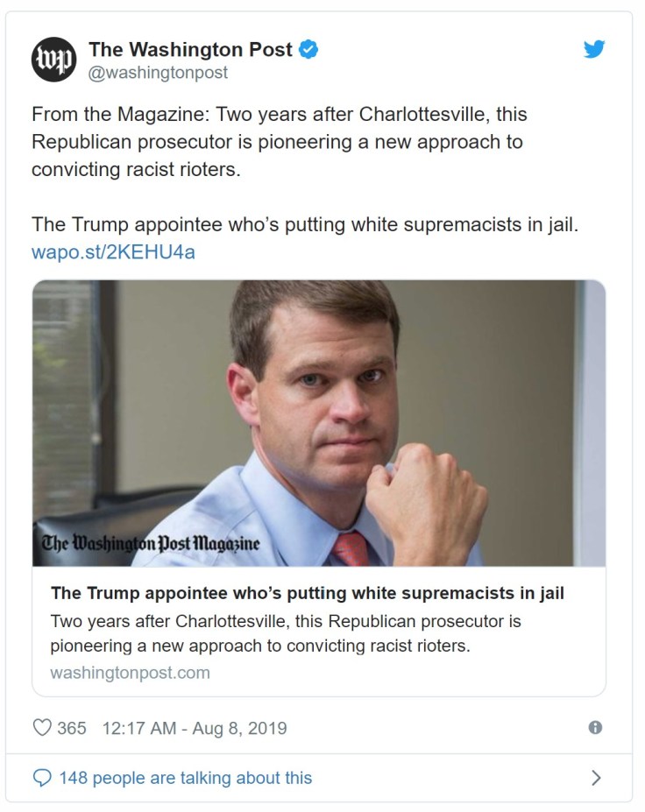Open the @washingtonpost handle
Viewport: 645px width, 812px height.
pyautogui.click(x=158, y=74)
